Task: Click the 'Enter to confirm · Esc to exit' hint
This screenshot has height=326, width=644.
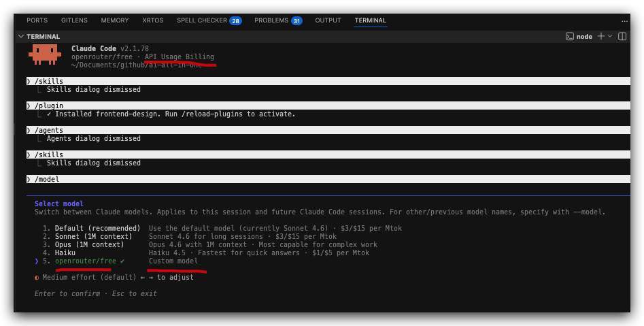Action: click(96, 293)
